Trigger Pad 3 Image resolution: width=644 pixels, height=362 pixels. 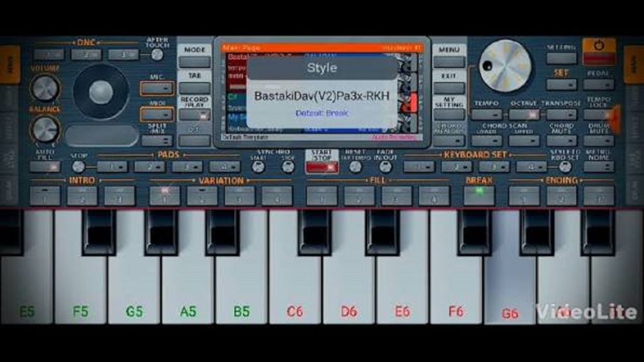click(x=187, y=167)
